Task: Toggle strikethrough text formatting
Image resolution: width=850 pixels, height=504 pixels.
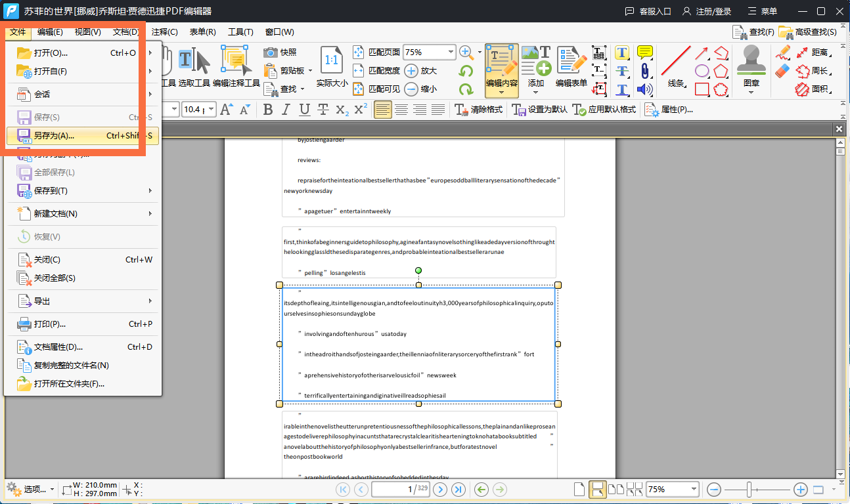Action: point(323,110)
